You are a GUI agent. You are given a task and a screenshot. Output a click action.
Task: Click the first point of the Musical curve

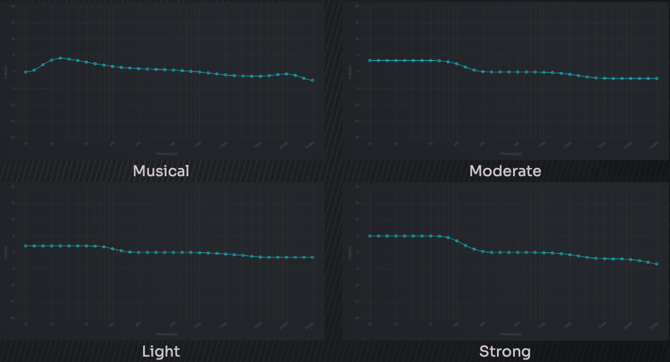coord(26,72)
